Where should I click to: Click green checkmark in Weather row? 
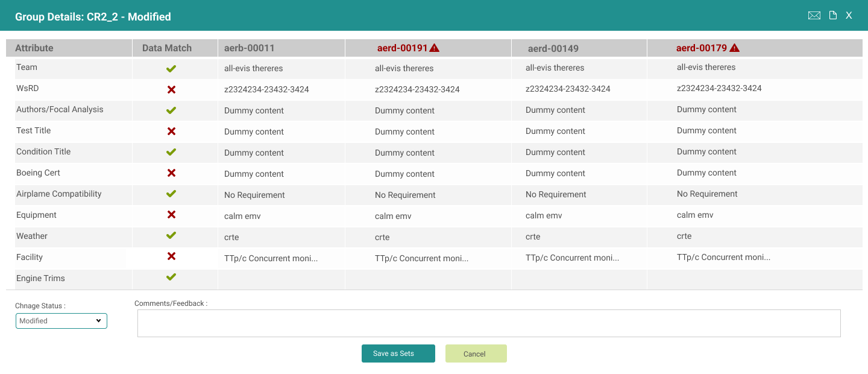171,236
